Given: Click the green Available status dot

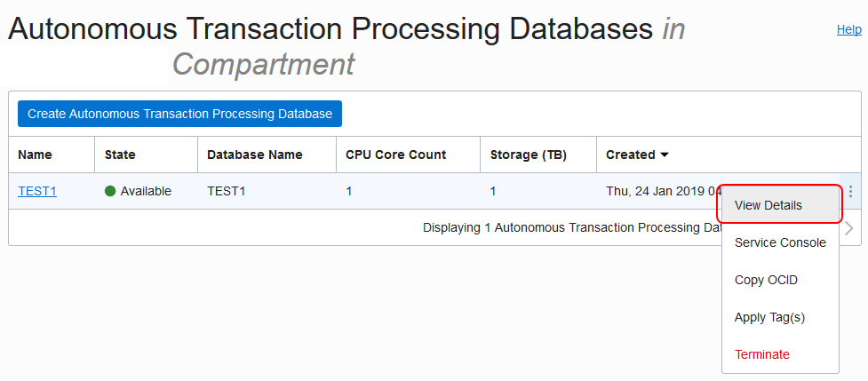Looking at the screenshot, I should (110, 191).
